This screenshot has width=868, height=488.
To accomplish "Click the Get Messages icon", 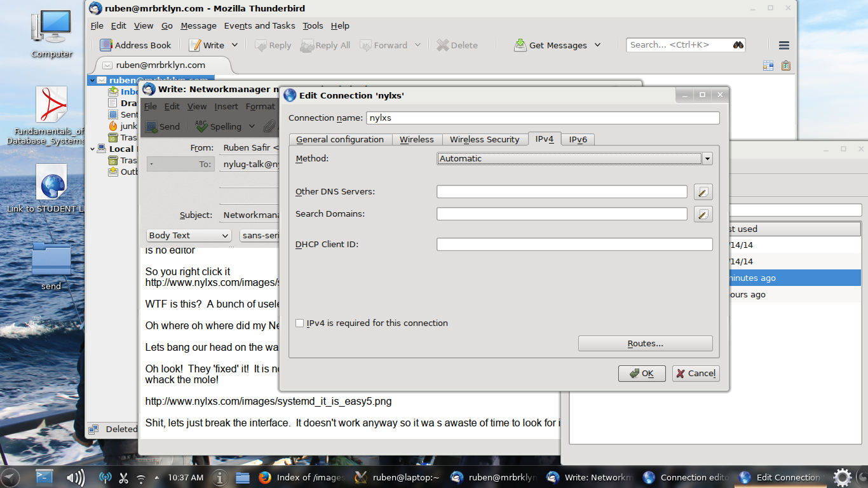I will (x=520, y=45).
